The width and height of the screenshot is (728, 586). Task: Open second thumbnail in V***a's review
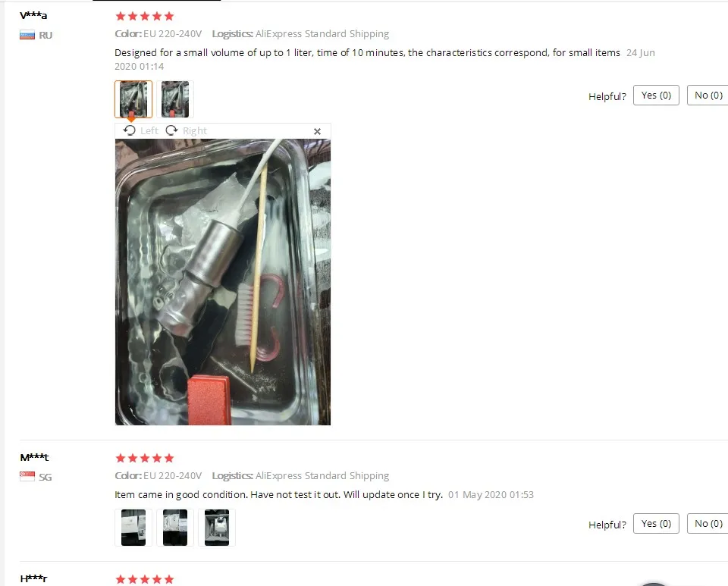[175, 99]
